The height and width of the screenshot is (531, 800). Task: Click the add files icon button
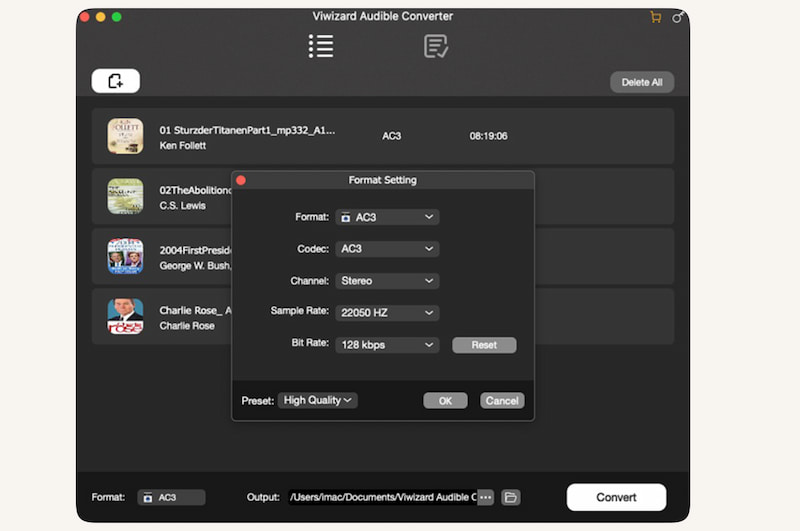(x=116, y=81)
